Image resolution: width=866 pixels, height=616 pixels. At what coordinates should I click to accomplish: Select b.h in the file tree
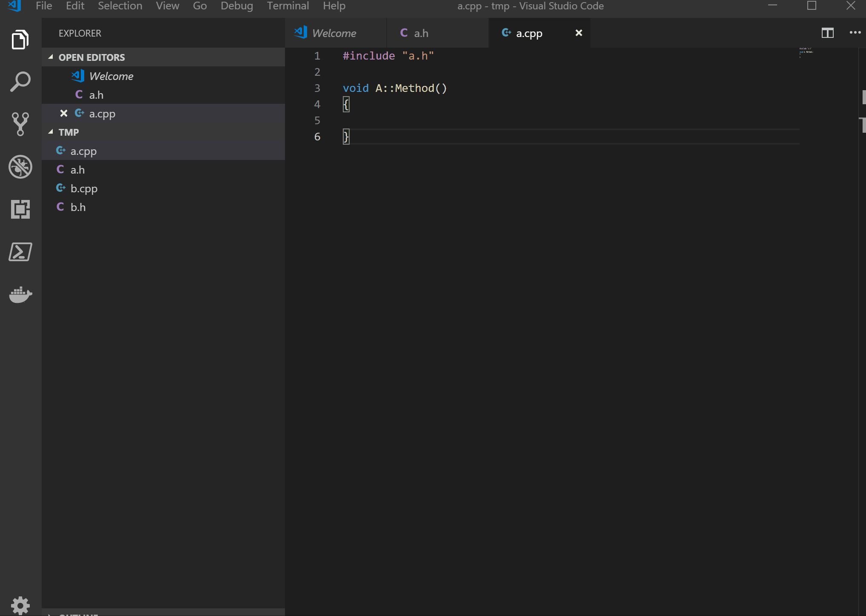[x=78, y=207]
